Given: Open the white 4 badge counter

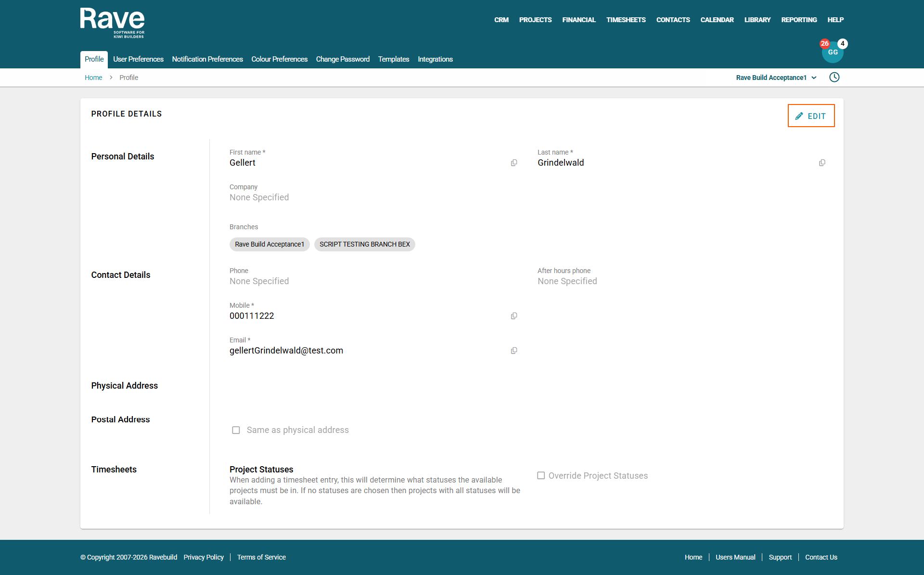Looking at the screenshot, I should tap(843, 43).
